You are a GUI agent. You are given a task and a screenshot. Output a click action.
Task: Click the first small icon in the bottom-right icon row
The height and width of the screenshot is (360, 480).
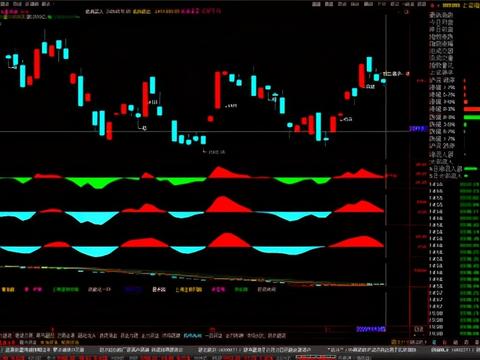point(434,342)
